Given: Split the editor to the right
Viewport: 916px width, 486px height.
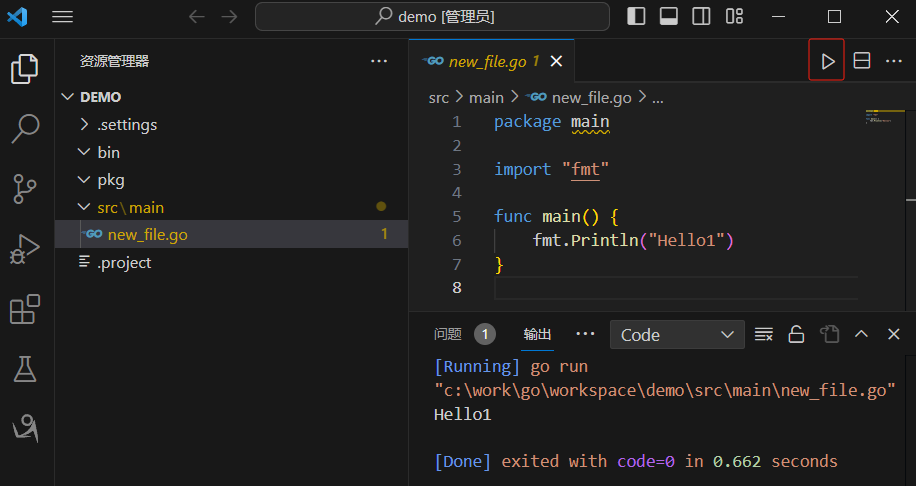Looking at the screenshot, I should tap(862, 61).
